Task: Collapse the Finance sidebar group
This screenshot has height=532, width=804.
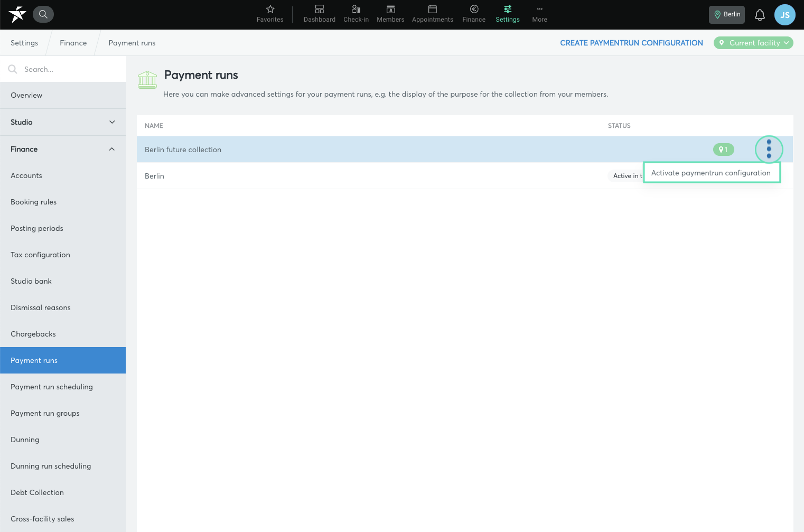Action: click(63, 149)
